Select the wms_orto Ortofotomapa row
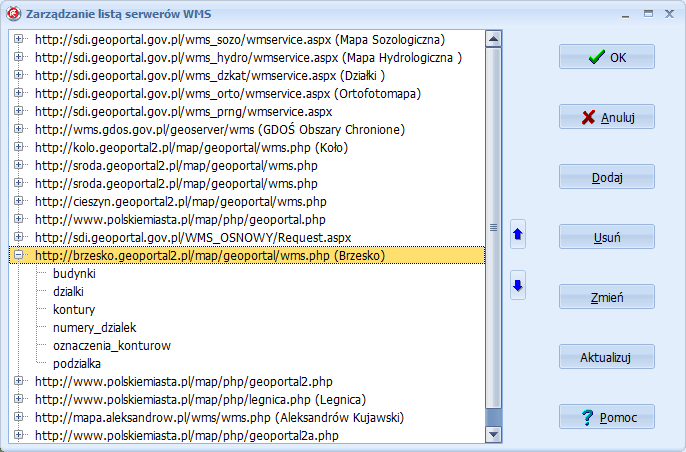Screen dimensions: 686x452 click(228, 93)
